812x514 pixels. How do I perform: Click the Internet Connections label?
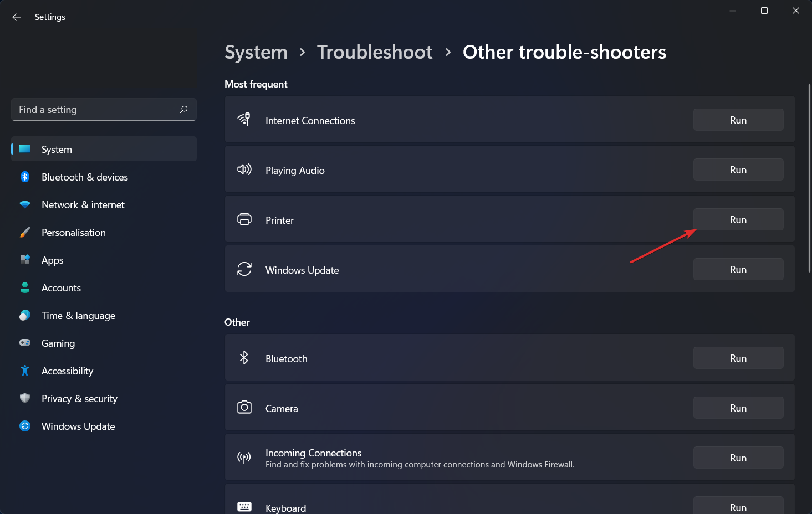(x=310, y=120)
